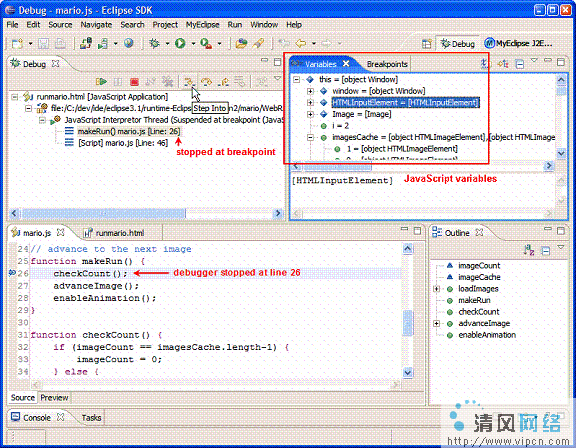Viewport: 576px width, 448px height.
Task: Click the Step Return icon in Debug view
Action: click(223, 82)
